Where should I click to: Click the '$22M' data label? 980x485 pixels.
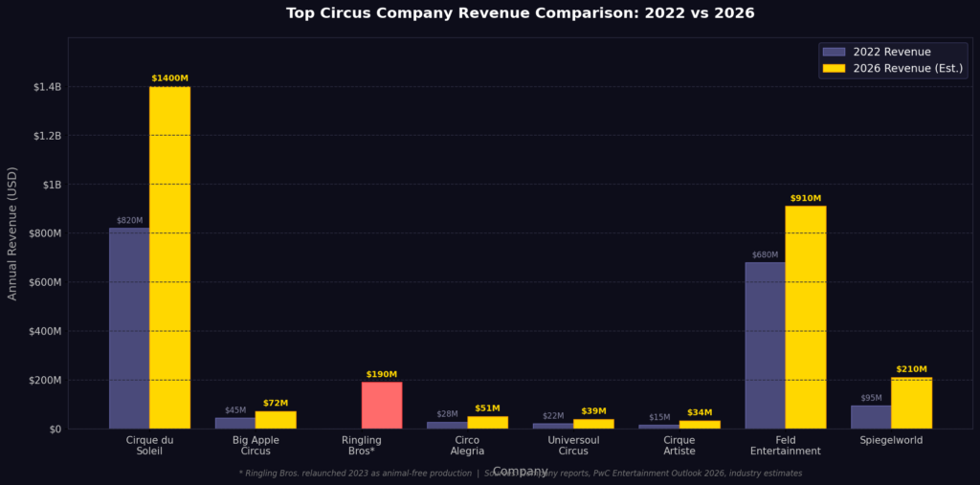tap(553, 415)
